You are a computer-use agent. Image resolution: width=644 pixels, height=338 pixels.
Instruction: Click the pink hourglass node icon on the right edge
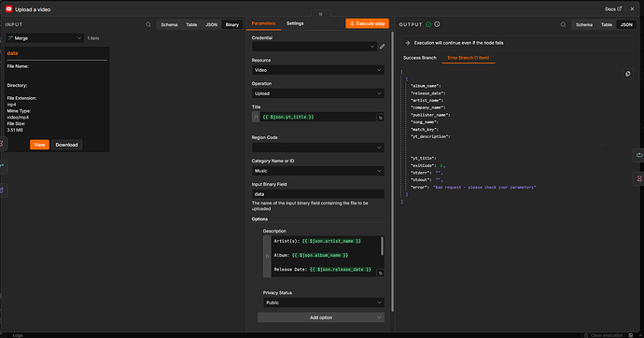tap(639, 178)
